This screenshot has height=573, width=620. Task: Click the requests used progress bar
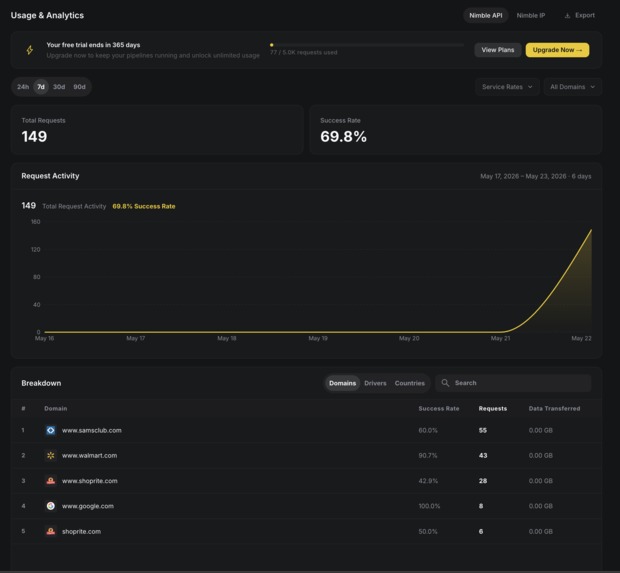tap(367, 45)
